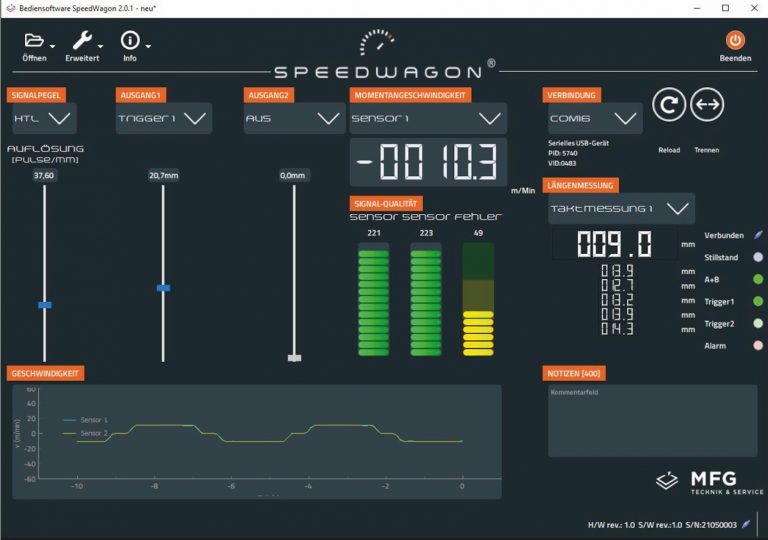The height and width of the screenshot is (540, 768).
Task: Click the A+B green status indicator
Action: 758,279
